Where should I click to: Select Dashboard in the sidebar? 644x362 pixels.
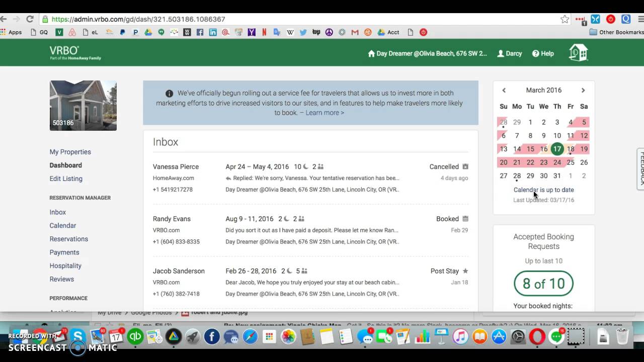pyautogui.click(x=65, y=165)
